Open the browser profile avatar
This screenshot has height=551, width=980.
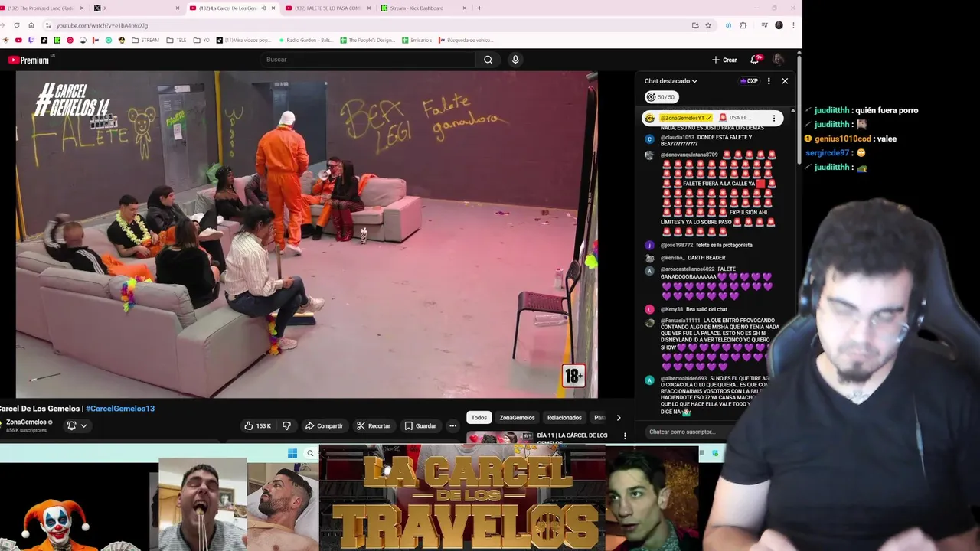click(779, 25)
